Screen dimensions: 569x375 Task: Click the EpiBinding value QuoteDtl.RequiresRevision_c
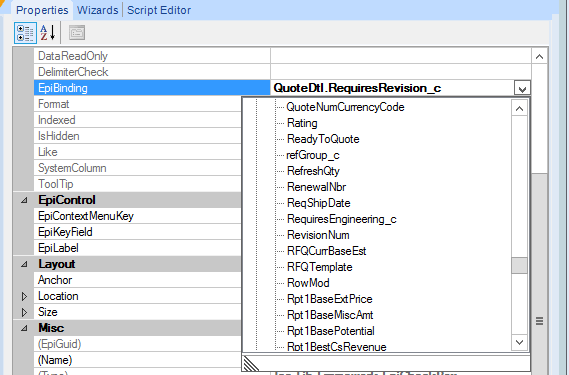click(x=357, y=88)
